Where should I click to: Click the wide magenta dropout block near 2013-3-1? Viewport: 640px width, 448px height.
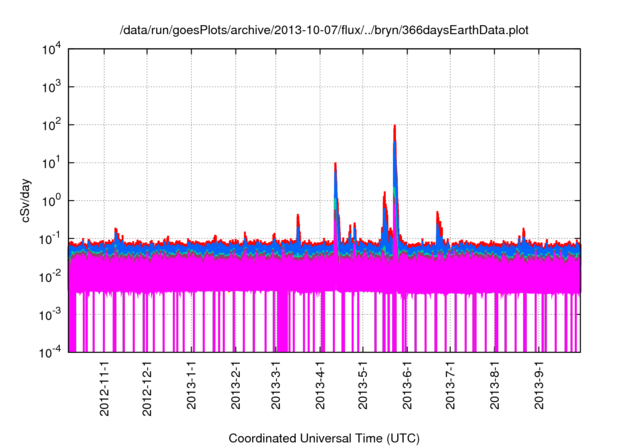[x=283, y=322]
